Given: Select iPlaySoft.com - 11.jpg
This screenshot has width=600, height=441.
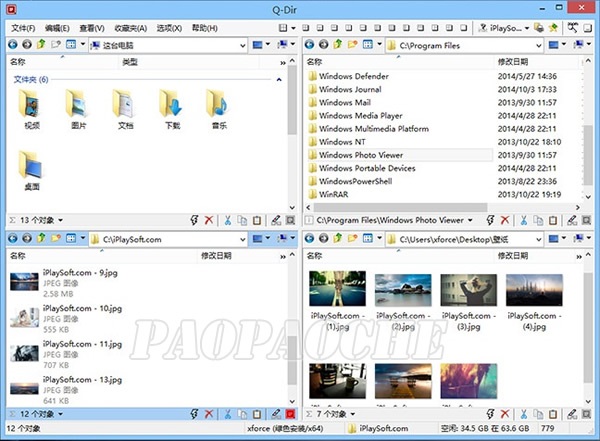Looking at the screenshot, I should 66,354.
